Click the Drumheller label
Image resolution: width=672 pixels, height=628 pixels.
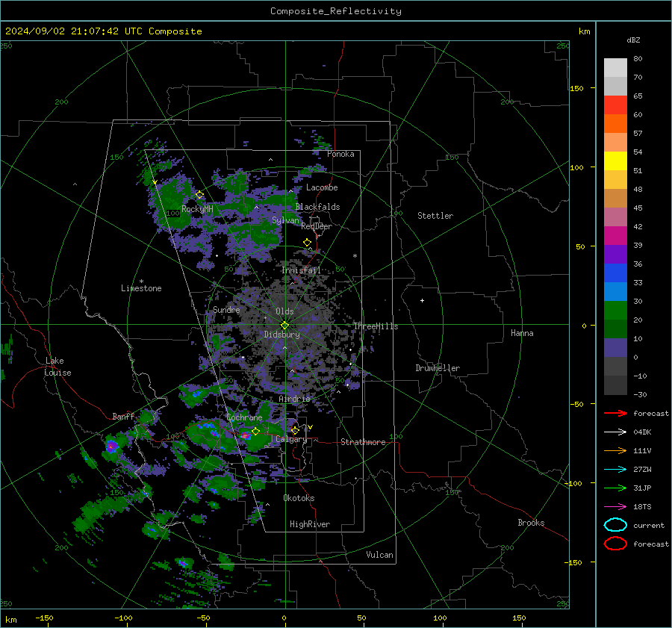[x=438, y=368]
